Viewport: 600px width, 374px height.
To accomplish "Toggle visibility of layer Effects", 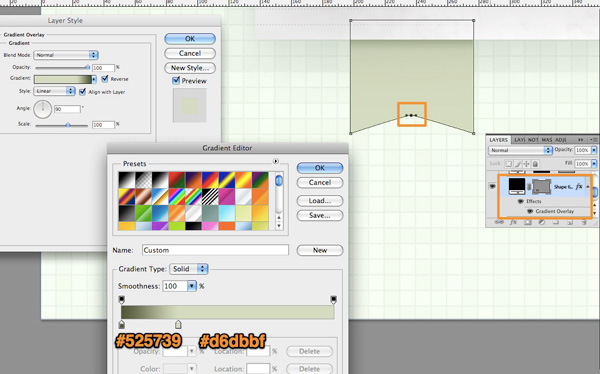I will pyautogui.click(x=520, y=201).
